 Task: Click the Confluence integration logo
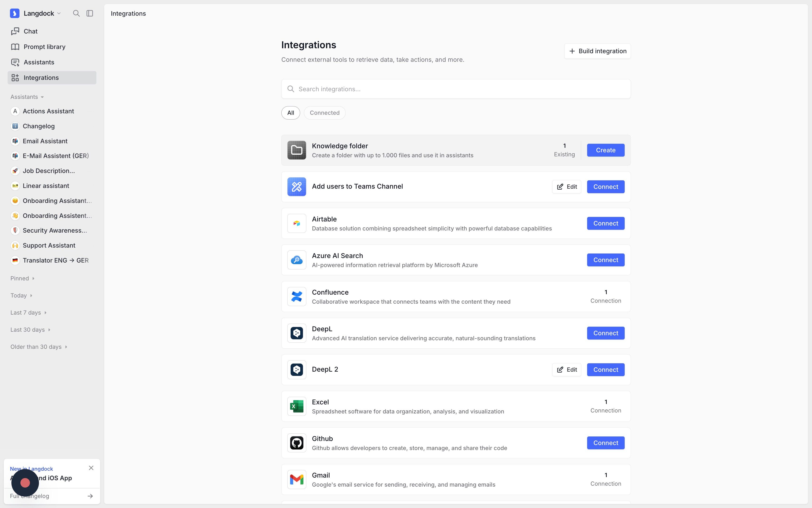pyautogui.click(x=296, y=297)
